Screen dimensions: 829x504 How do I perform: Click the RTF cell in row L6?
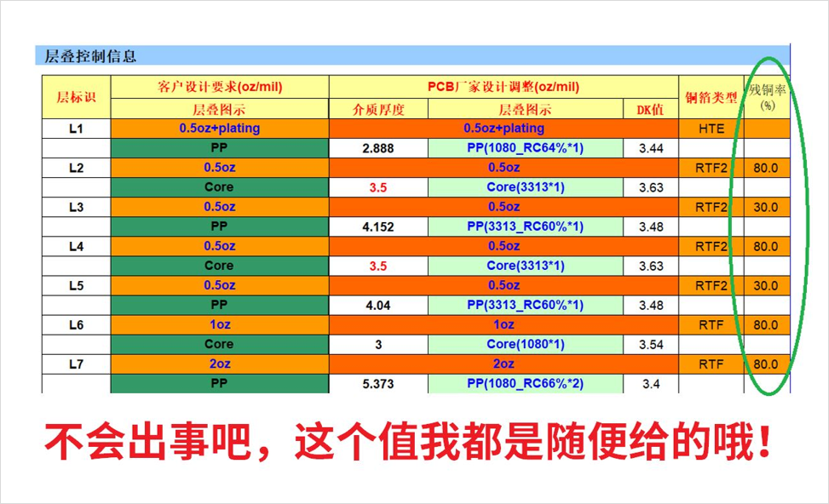(x=711, y=325)
